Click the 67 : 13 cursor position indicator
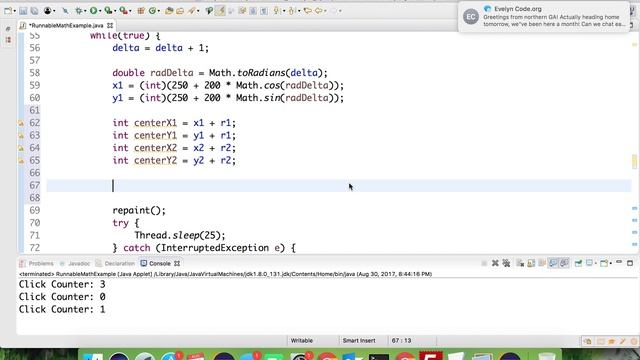 click(x=401, y=340)
